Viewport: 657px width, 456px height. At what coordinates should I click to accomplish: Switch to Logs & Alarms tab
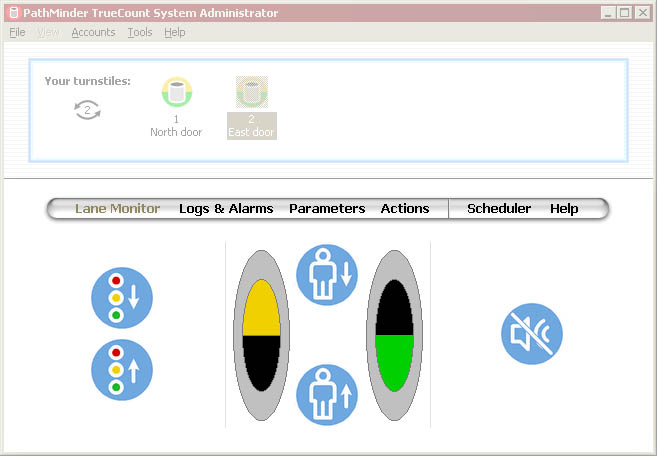[x=226, y=209]
